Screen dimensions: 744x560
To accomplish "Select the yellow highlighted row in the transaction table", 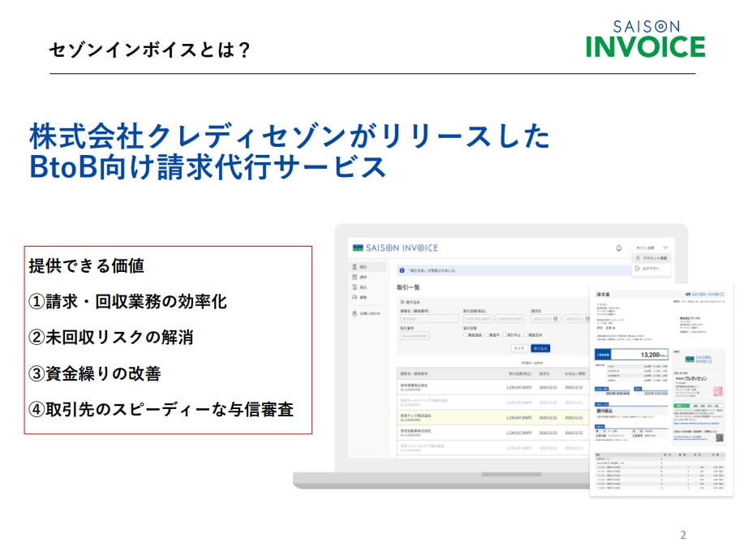I will coord(492,418).
